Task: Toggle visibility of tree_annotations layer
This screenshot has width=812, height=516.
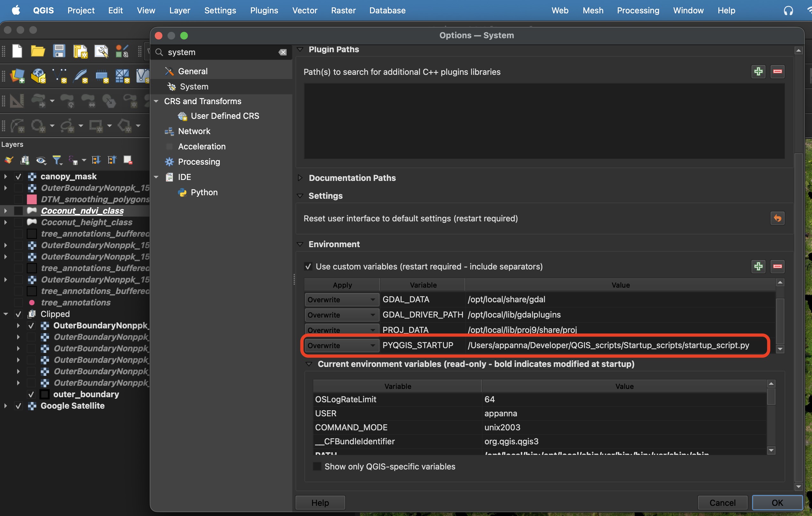Action: coord(18,303)
